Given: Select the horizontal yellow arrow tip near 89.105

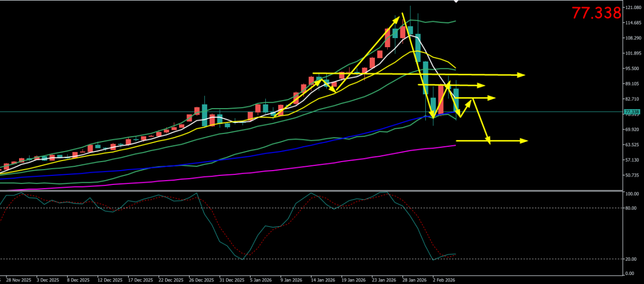Looking at the screenshot, I should pyautogui.click(x=481, y=85).
